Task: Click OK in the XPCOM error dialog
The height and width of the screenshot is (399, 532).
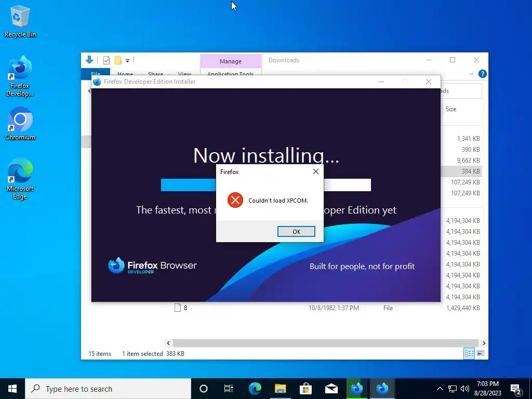Action: (x=296, y=231)
